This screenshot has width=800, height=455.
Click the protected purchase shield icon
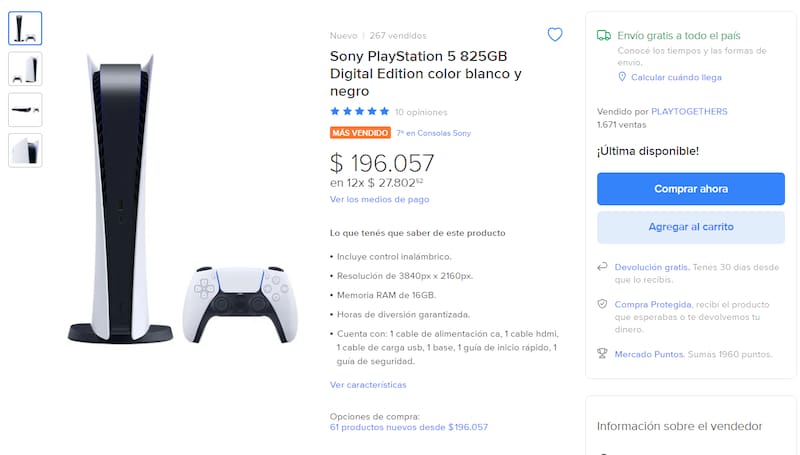click(602, 303)
